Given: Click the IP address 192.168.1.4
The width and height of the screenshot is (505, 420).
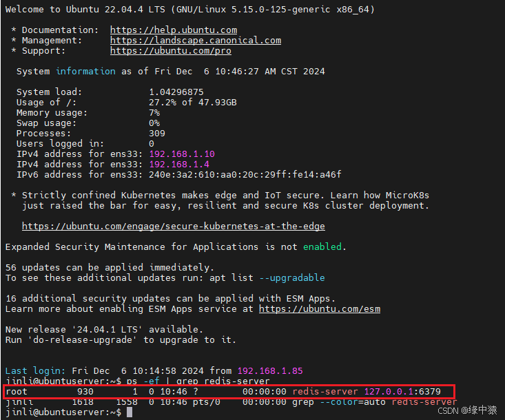Looking at the screenshot, I should 179,164.
